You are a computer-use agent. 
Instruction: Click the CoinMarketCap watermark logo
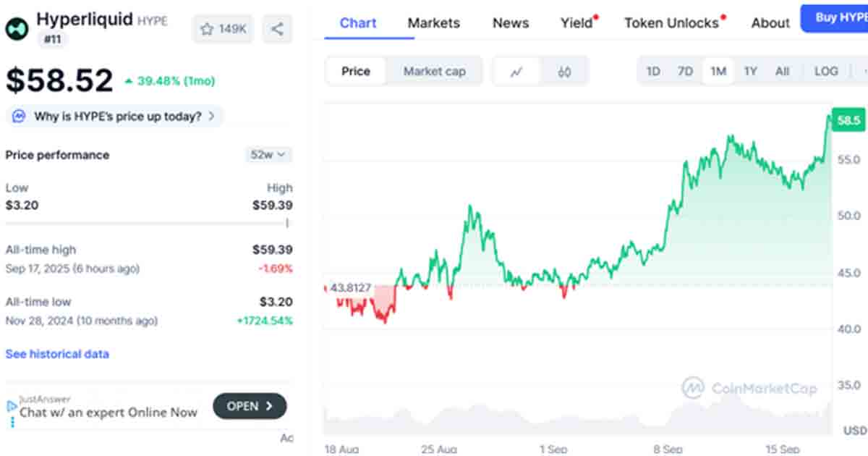click(x=693, y=388)
